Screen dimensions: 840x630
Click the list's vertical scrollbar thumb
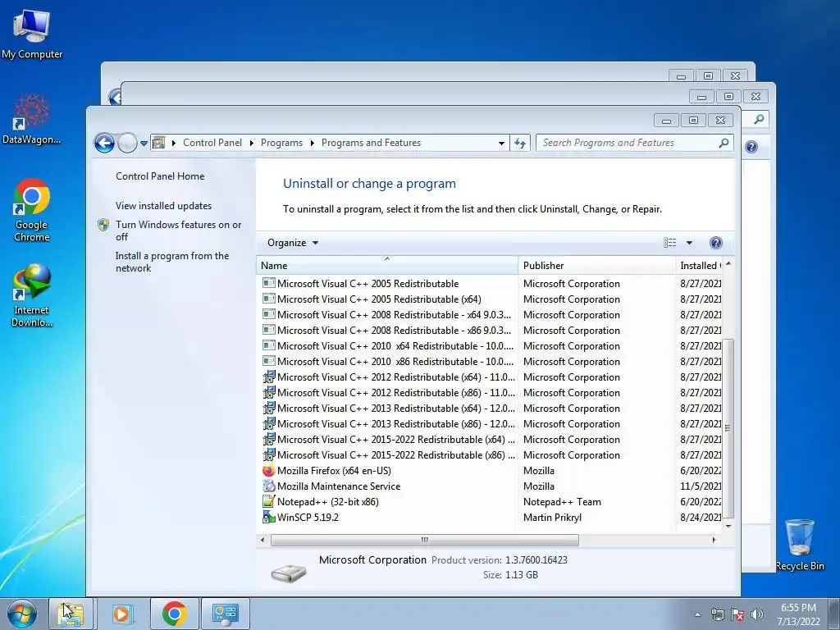728,428
